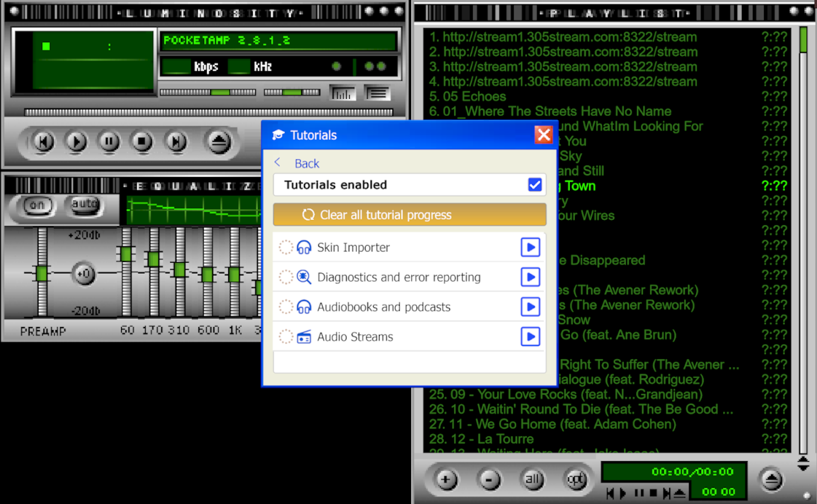817x504 pixels.
Task: Go back from the Tutorials dialog
Action: [x=297, y=163]
